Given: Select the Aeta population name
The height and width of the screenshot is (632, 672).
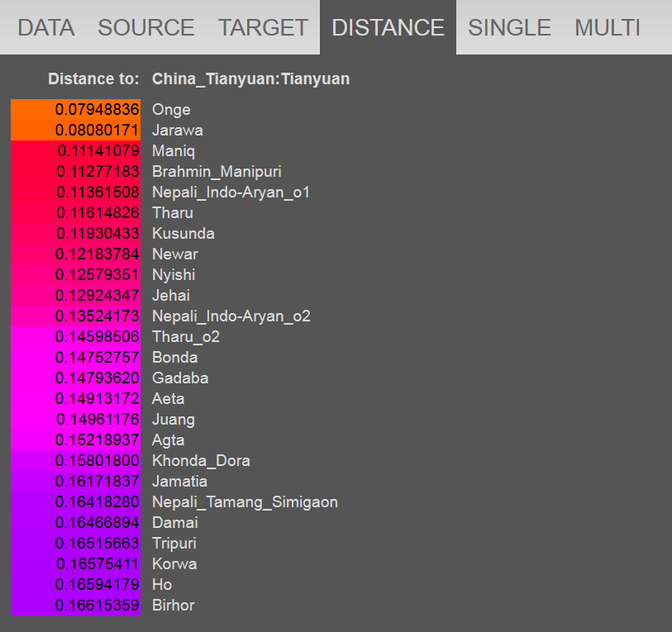Looking at the screenshot, I should click(169, 398).
